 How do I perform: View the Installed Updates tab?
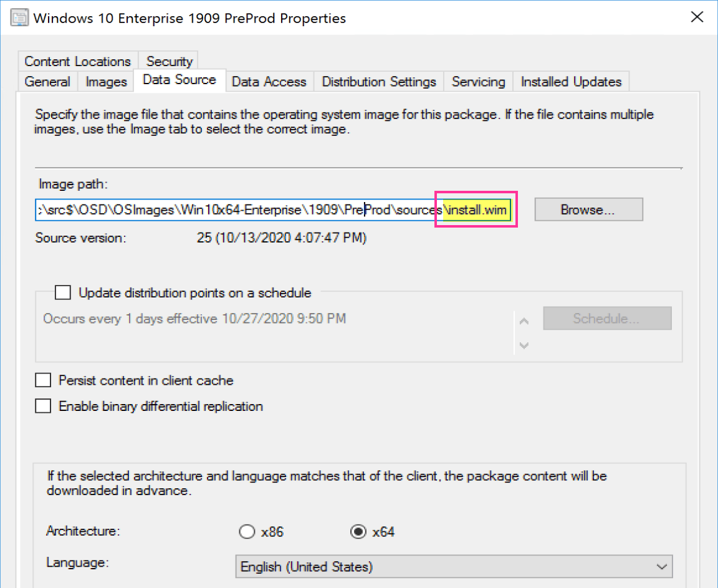point(571,82)
